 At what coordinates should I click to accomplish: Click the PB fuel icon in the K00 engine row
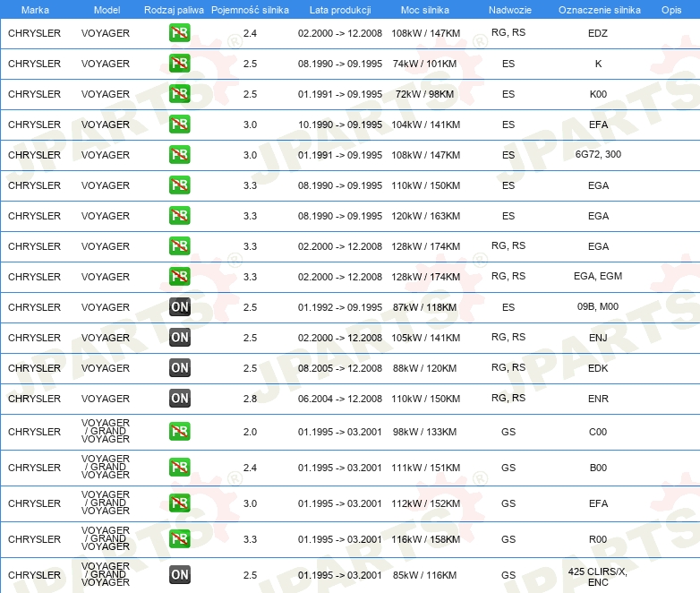[180, 94]
